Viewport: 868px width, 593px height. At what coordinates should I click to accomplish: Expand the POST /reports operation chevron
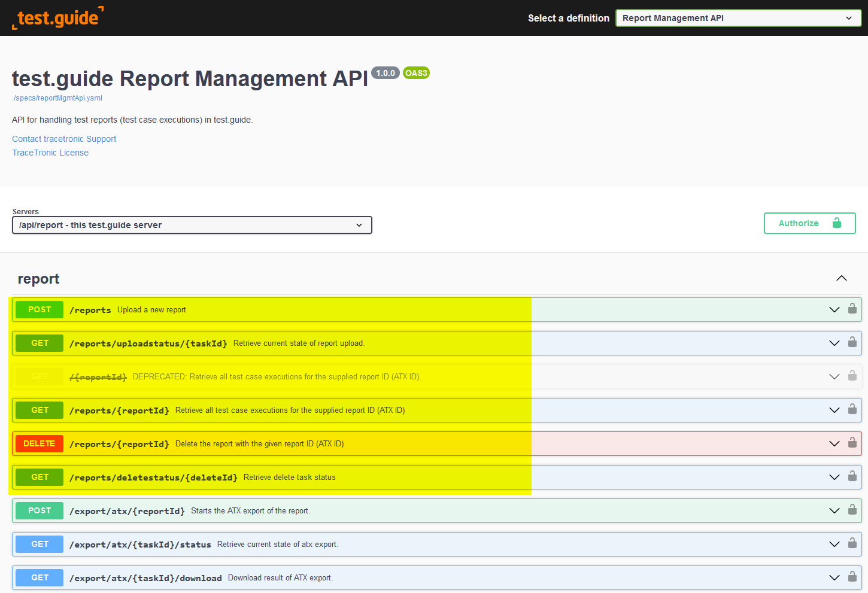tap(834, 309)
